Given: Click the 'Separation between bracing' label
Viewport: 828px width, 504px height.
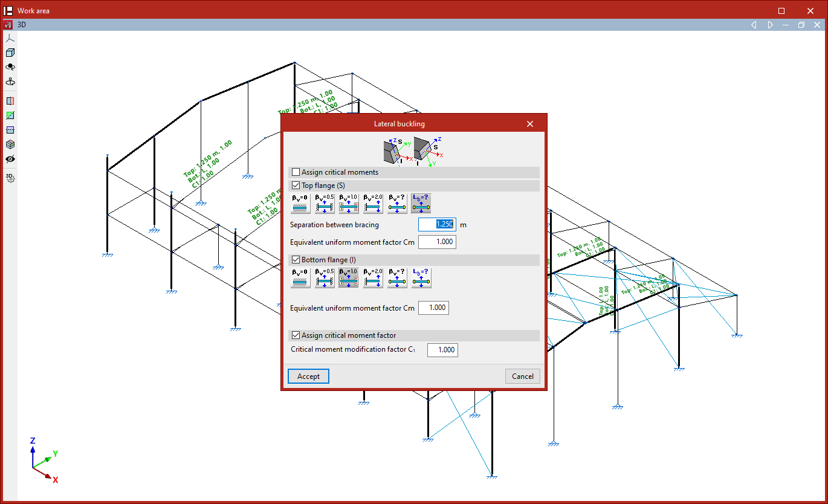Looking at the screenshot, I should [x=334, y=225].
